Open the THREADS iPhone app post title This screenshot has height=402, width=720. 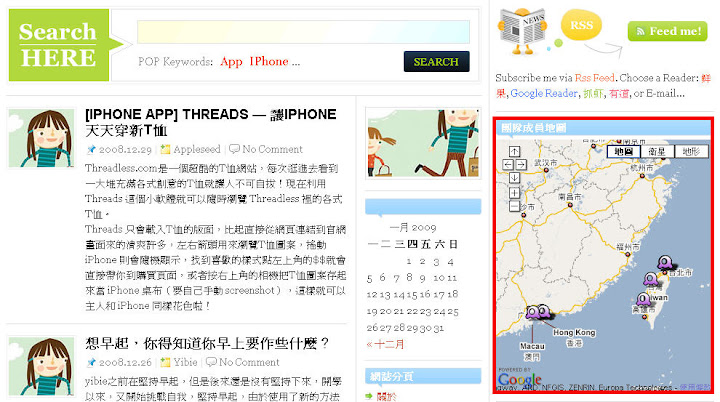pyautogui.click(x=211, y=122)
